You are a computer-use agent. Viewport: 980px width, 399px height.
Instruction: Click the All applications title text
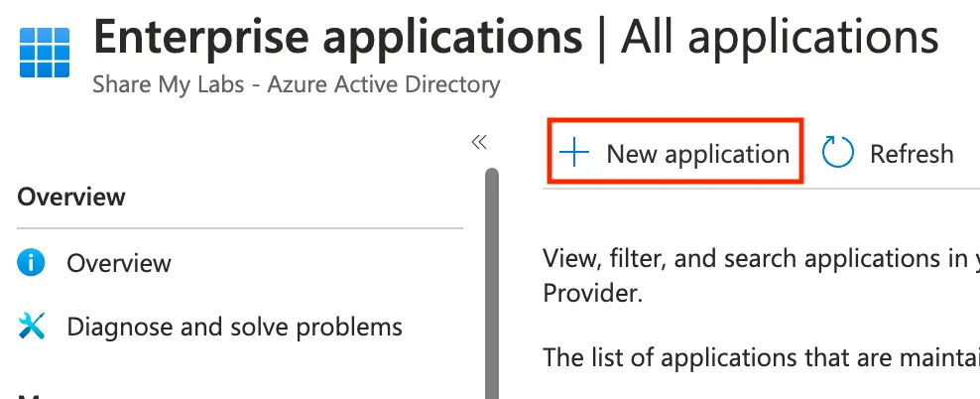779,38
